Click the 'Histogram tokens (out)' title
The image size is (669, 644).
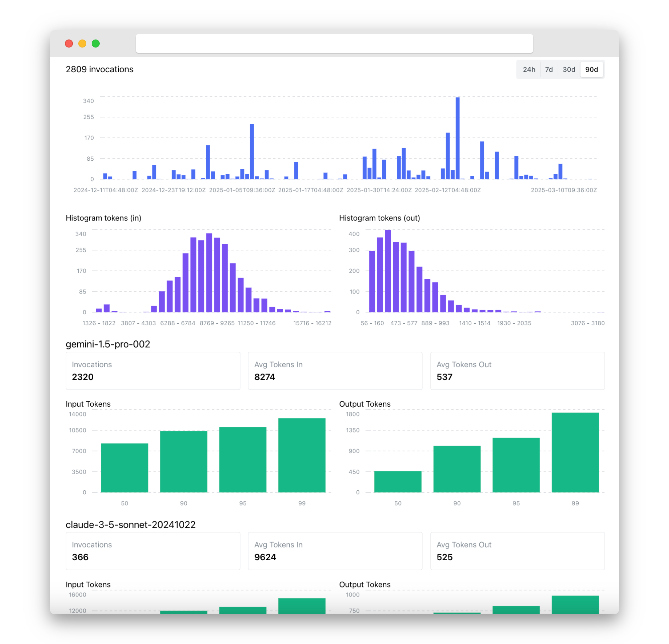click(x=380, y=218)
